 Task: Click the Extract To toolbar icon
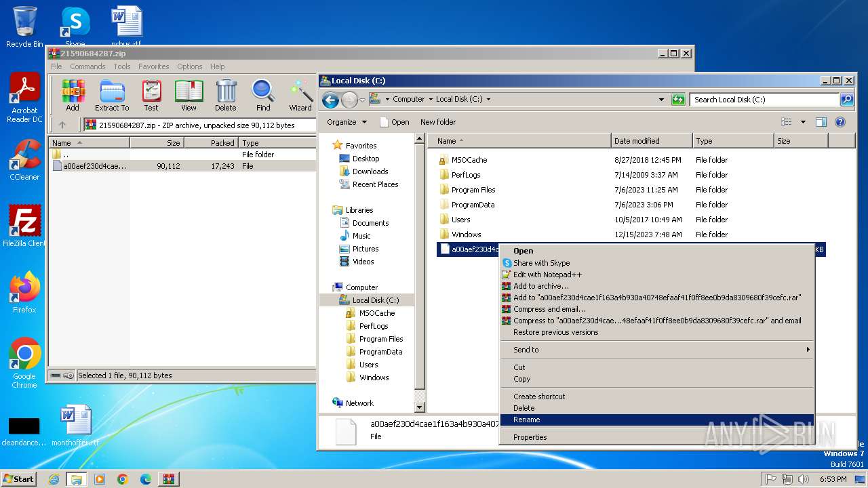(x=112, y=95)
